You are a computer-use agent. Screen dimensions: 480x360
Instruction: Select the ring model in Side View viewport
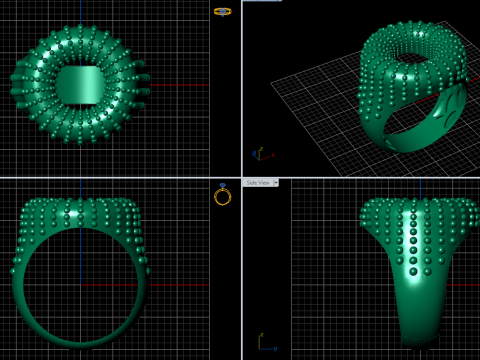[x=421, y=273]
